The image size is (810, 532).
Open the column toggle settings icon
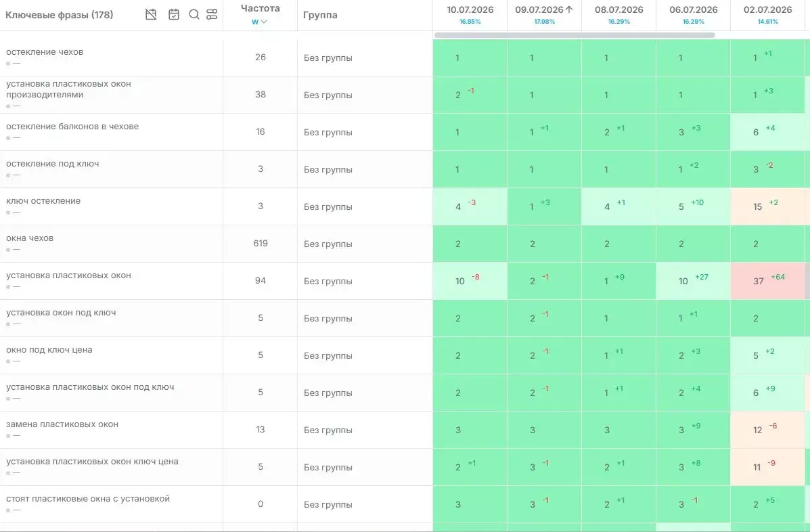(x=212, y=14)
